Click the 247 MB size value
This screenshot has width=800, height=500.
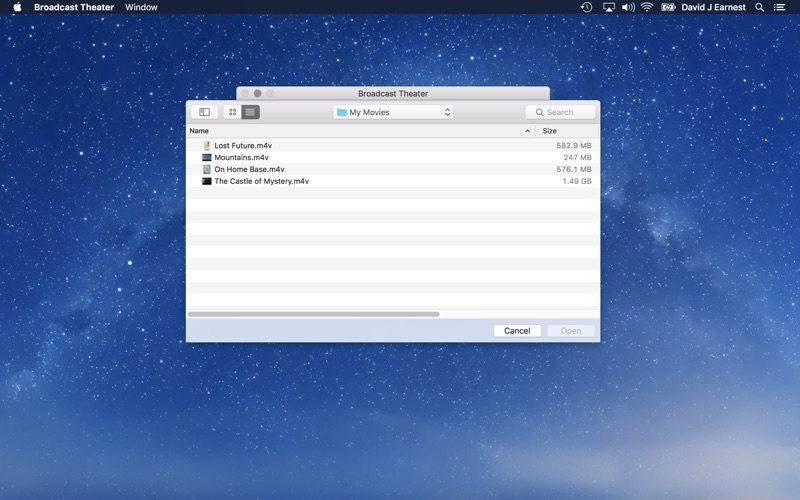(x=578, y=157)
